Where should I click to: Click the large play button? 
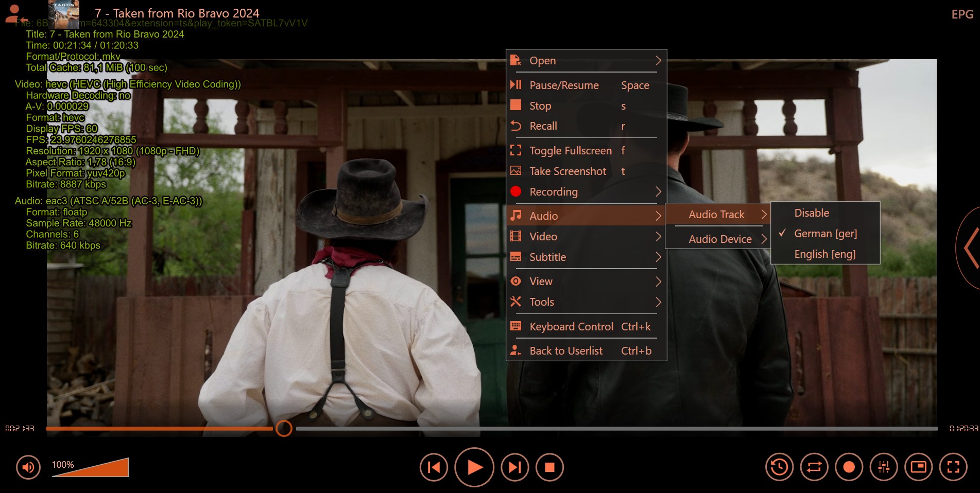[474, 467]
